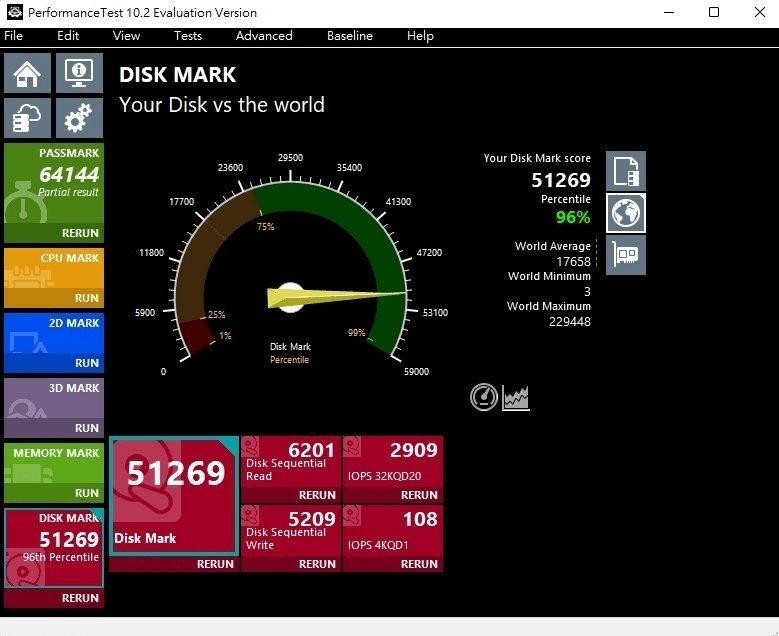Rerun the IOPS 4KQD1 test

pos(419,564)
